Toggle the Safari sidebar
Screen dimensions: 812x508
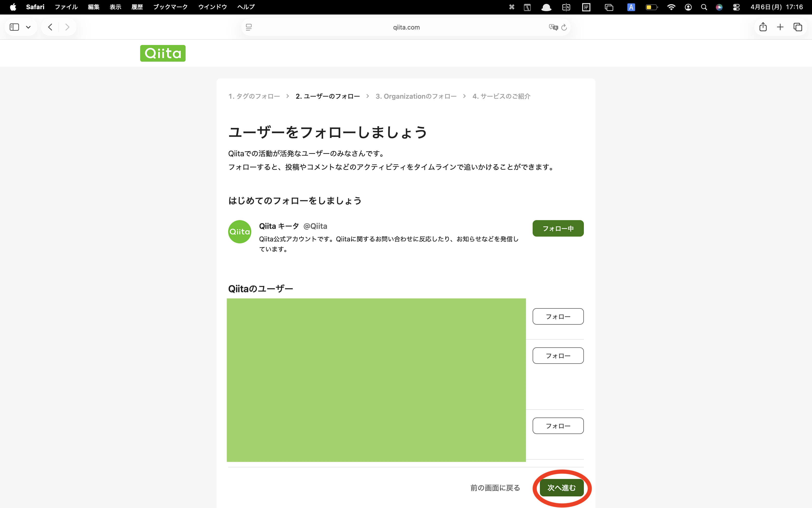pyautogui.click(x=14, y=27)
